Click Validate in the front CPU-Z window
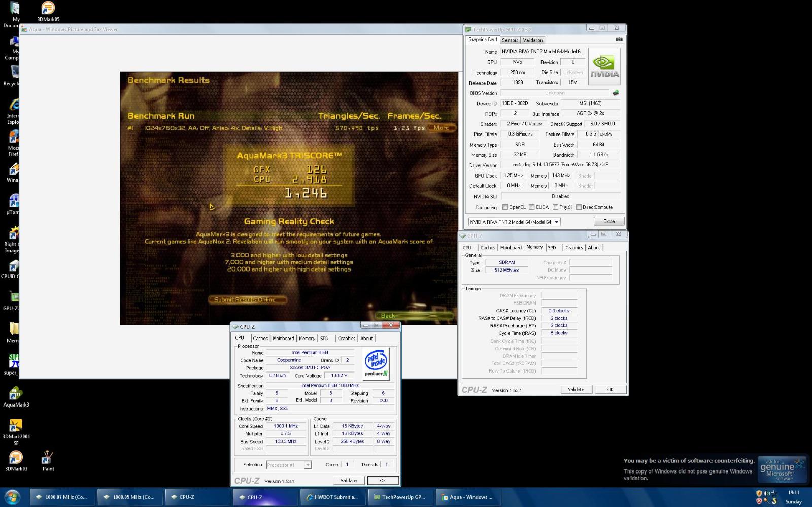Image resolution: width=812 pixels, height=507 pixels. click(x=348, y=480)
